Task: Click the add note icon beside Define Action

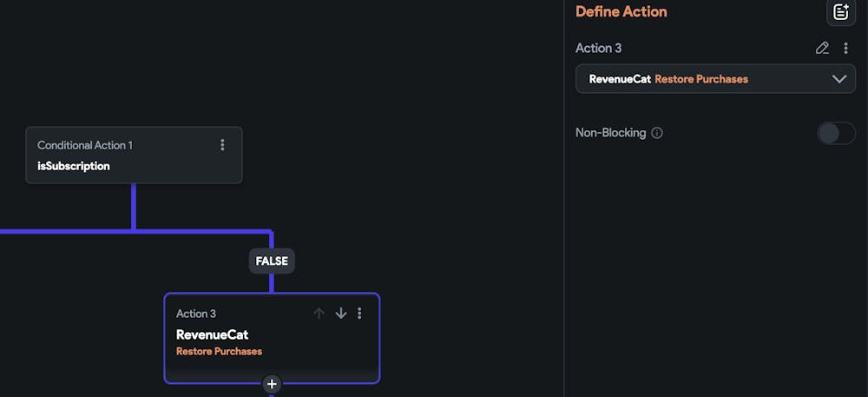Action: click(x=840, y=12)
